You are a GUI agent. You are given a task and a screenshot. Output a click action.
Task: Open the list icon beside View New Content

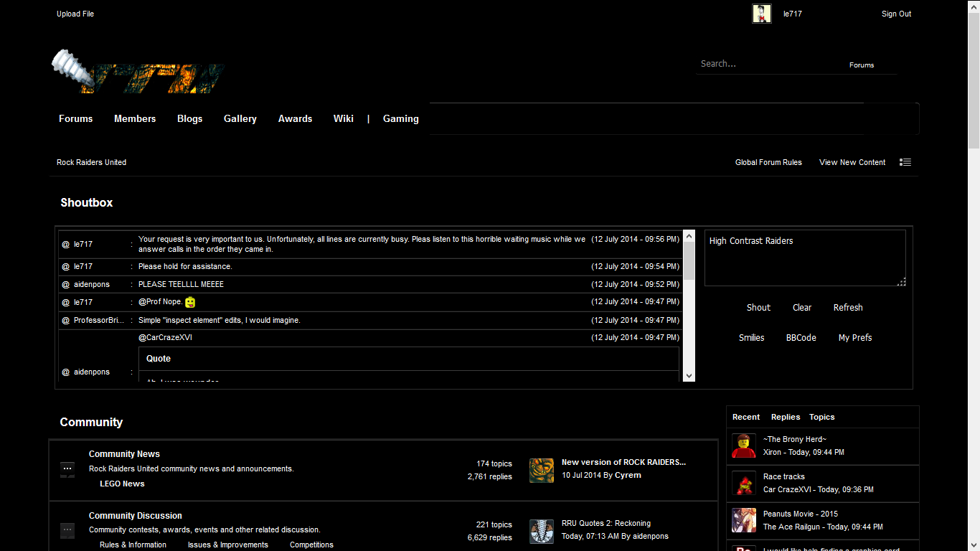coord(905,162)
